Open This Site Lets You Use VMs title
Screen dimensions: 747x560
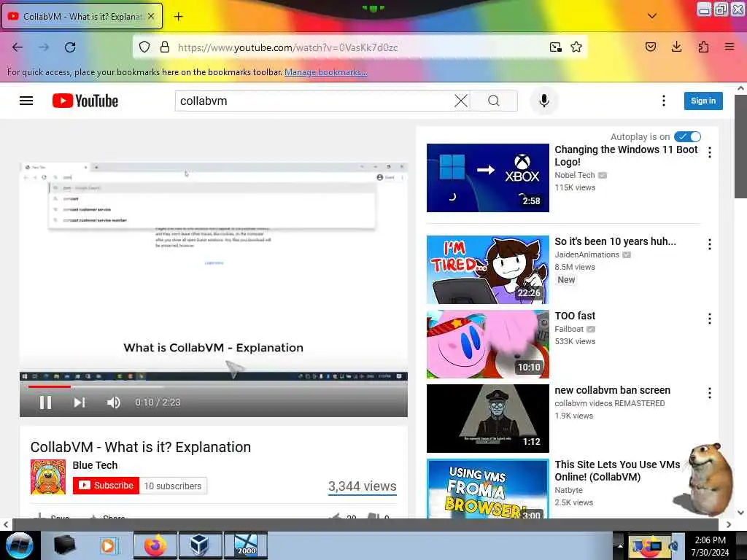617,470
